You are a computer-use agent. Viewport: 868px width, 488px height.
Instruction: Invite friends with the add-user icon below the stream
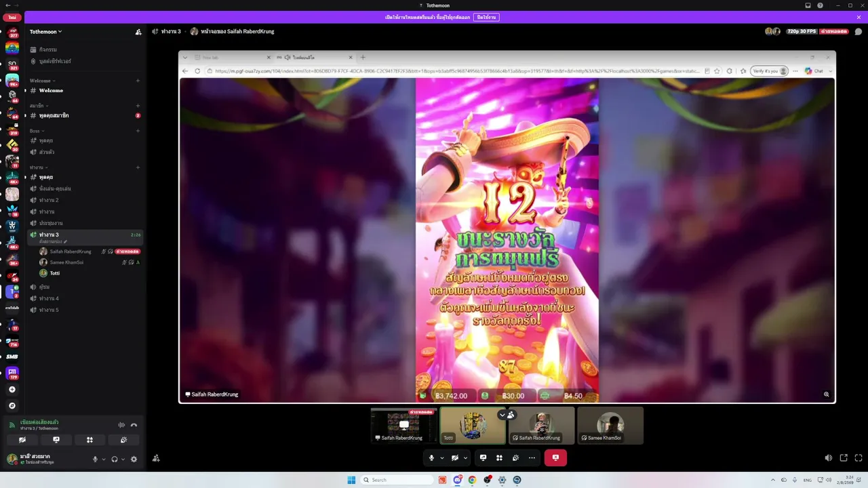pyautogui.click(x=156, y=458)
